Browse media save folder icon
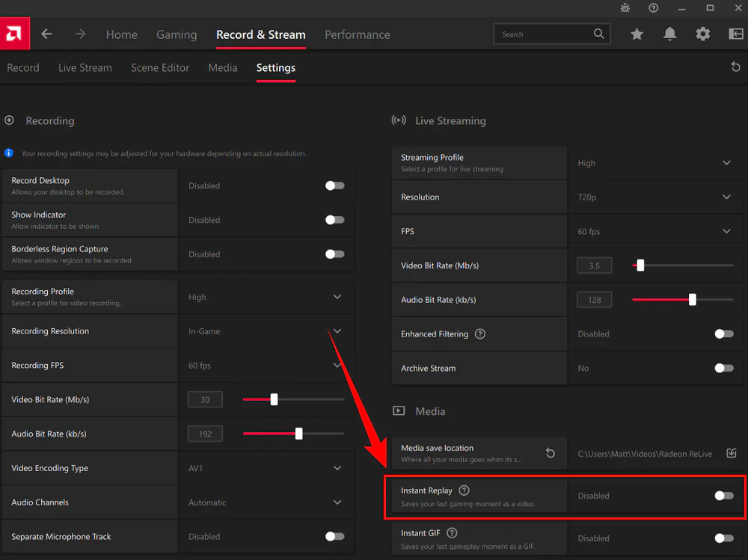 coord(732,453)
